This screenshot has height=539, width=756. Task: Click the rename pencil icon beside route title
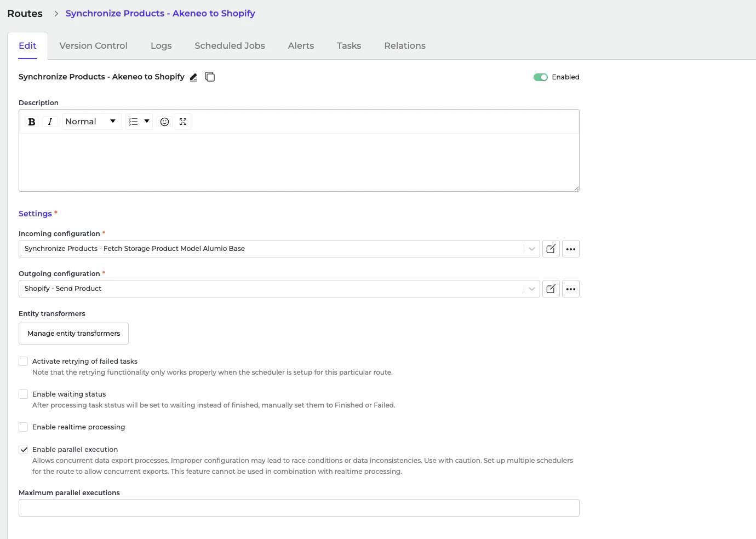pos(193,77)
